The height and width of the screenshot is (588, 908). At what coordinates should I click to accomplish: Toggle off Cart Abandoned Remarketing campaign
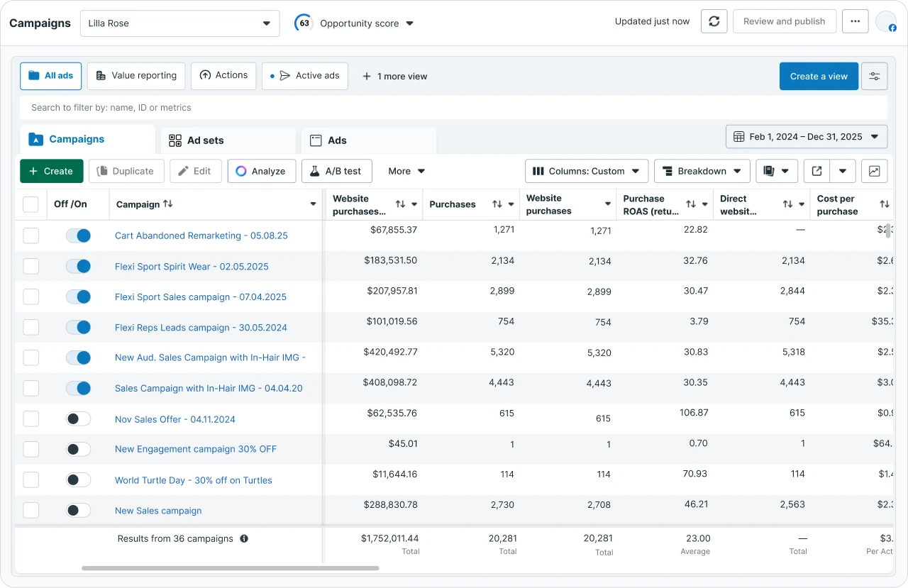(x=79, y=235)
